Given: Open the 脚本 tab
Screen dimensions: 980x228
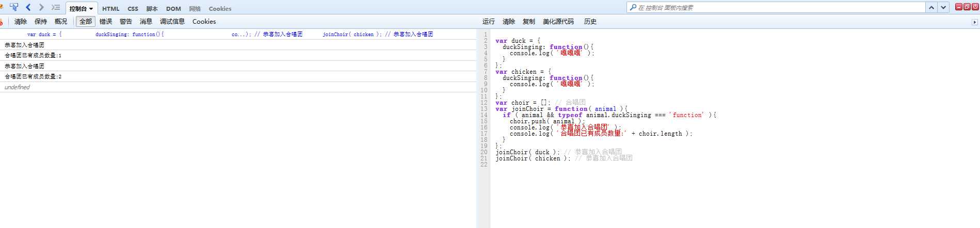Looking at the screenshot, I should pos(152,9).
